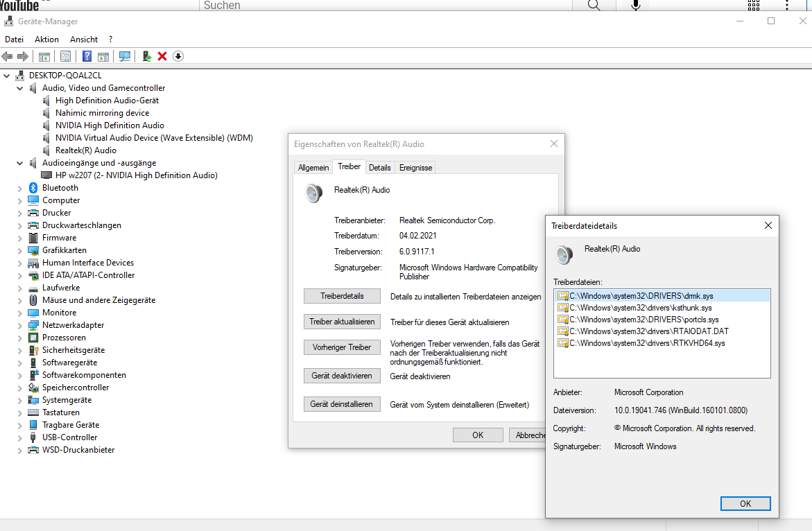Select Nahimic mirroring device

(x=102, y=113)
